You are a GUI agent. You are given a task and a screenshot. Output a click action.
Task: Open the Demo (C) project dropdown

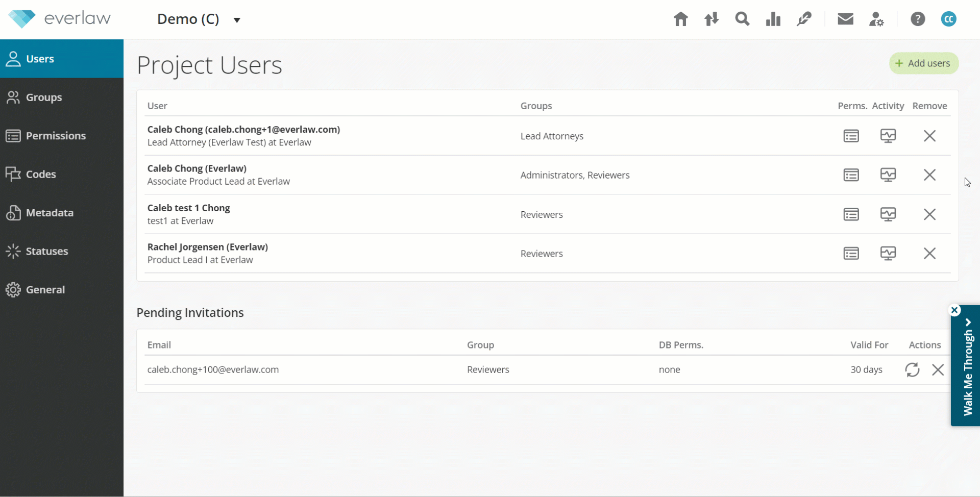point(199,19)
